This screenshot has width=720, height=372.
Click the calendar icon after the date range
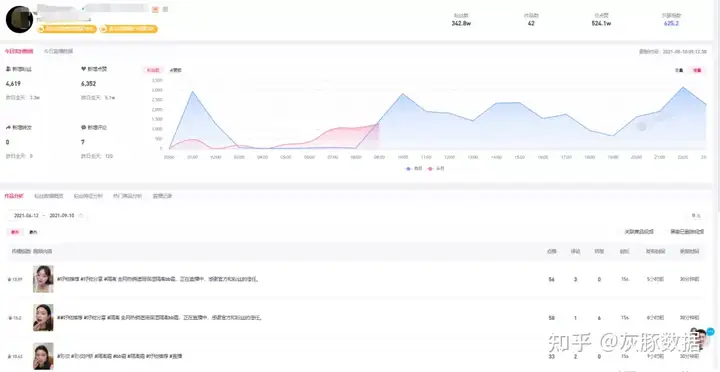tap(81, 215)
